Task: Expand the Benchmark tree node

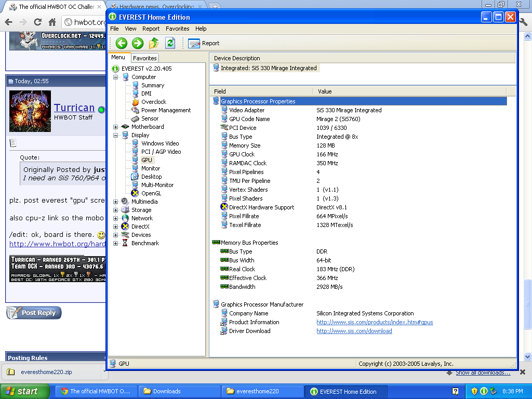Action: click(115, 243)
